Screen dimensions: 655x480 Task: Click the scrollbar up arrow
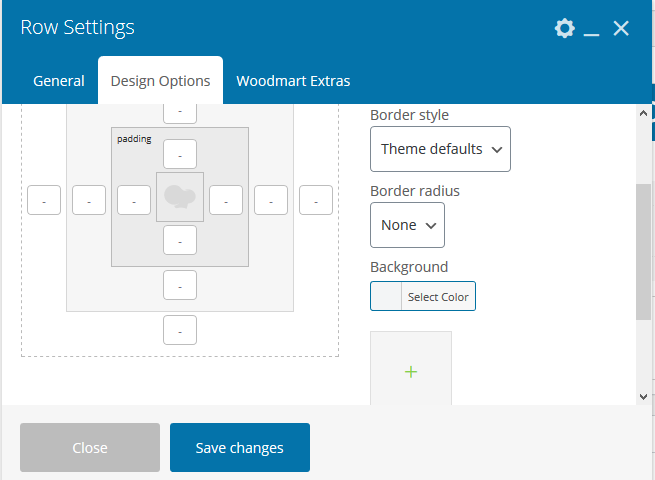click(x=643, y=113)
